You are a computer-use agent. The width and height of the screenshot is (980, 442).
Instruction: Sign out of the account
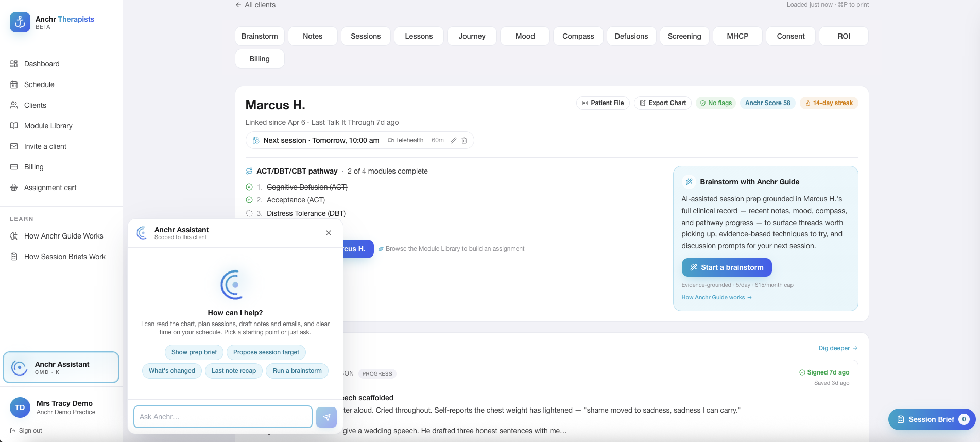tap(26, 431)
